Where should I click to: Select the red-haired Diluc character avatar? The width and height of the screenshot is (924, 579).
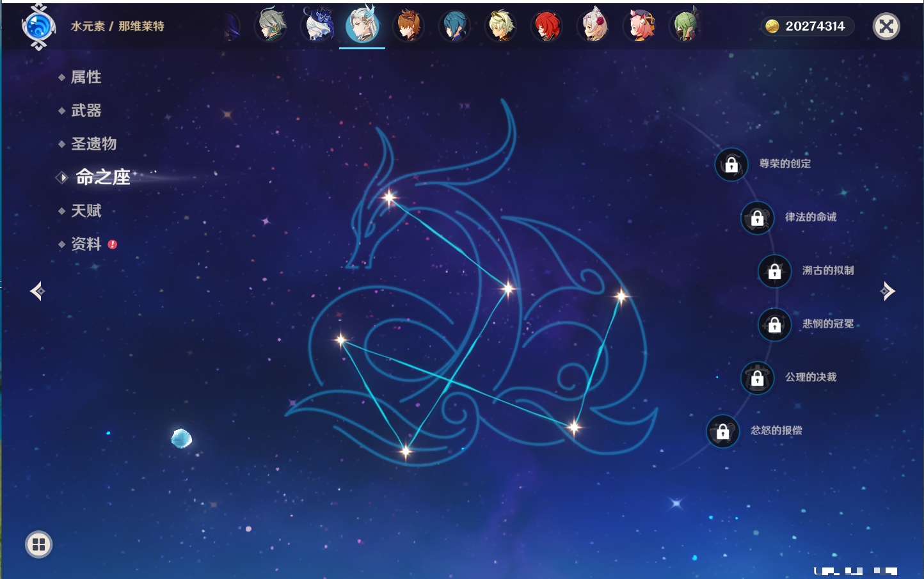(x=547, y=26)
